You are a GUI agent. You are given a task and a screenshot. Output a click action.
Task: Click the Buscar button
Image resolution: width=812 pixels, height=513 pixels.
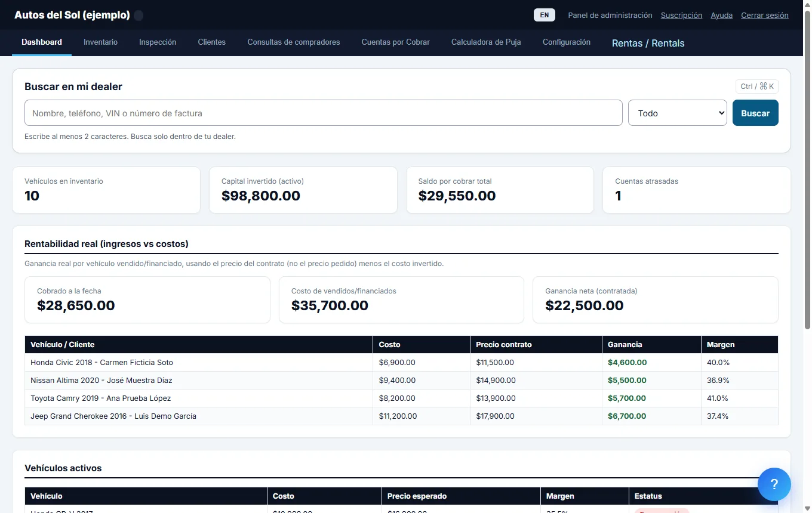point(755,113)
